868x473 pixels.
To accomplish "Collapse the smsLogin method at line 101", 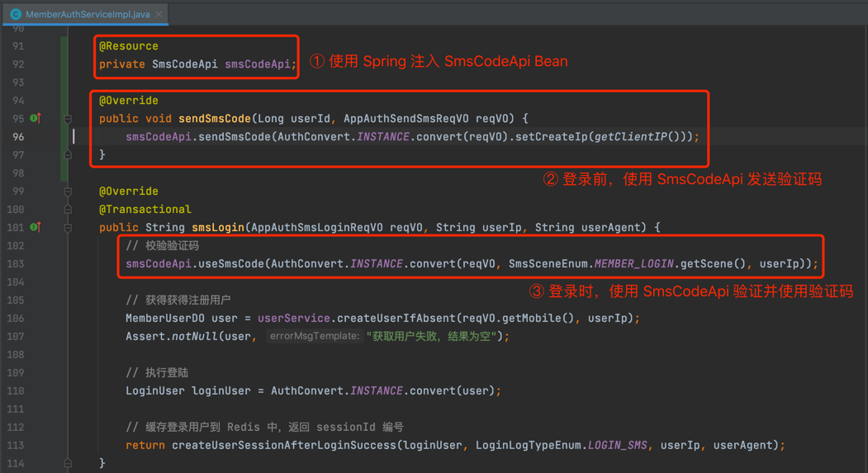I will tap(68, 228).
